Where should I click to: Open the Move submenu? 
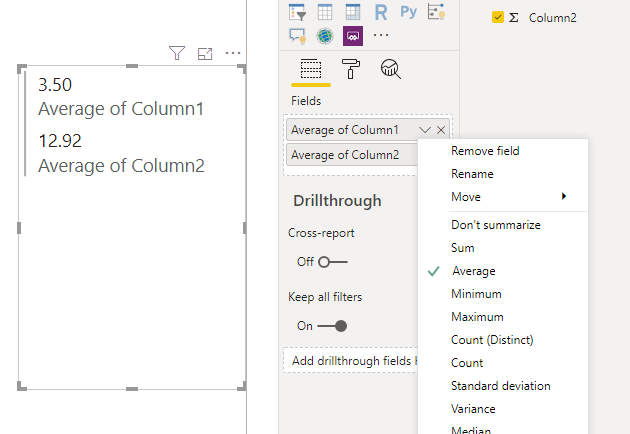tap(503, 197)
